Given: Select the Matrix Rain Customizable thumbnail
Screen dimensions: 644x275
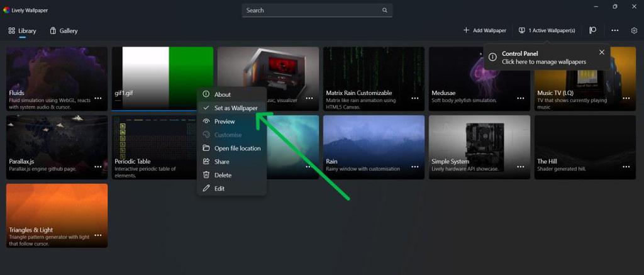Looking at the screenshot, I should click(x=374, y=79).
